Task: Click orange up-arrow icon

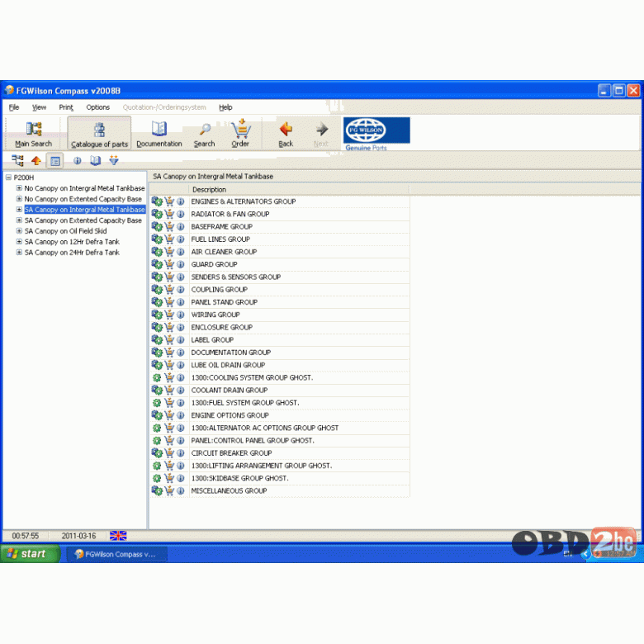Action: [36, 161]
